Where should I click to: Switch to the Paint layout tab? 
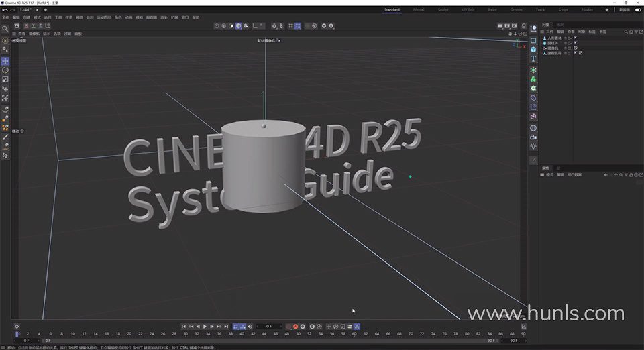click(x=492, y=10)
